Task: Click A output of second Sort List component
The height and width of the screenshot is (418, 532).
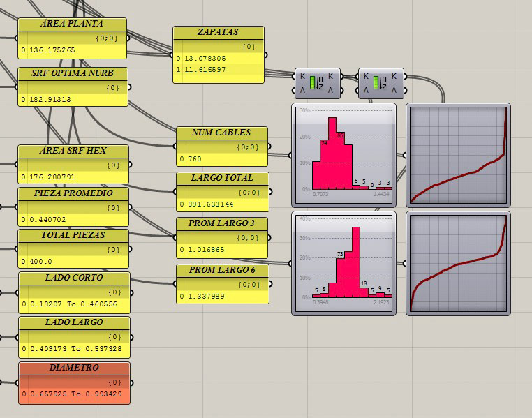Action: 394,90
